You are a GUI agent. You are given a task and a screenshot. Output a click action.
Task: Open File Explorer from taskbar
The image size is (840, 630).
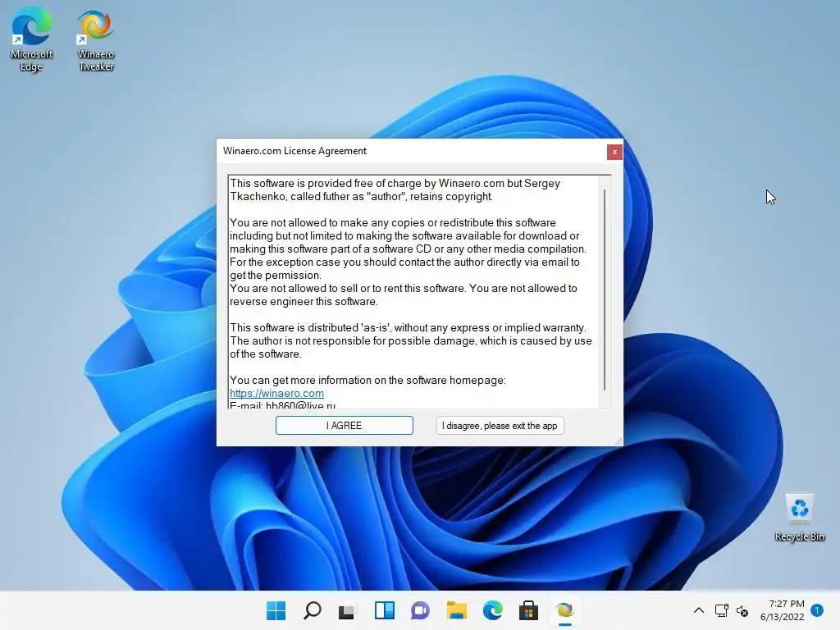pos(456,610)
